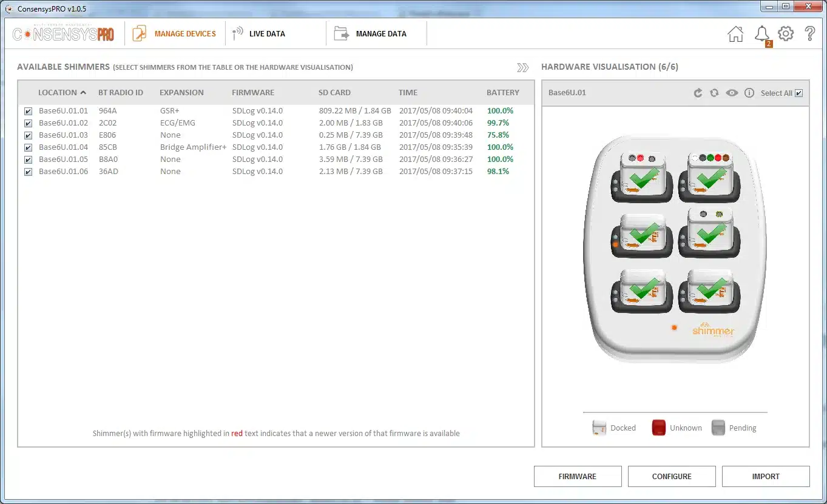
Task: Select the middle-right docked Shimmer
Action: tap(709, 234)
